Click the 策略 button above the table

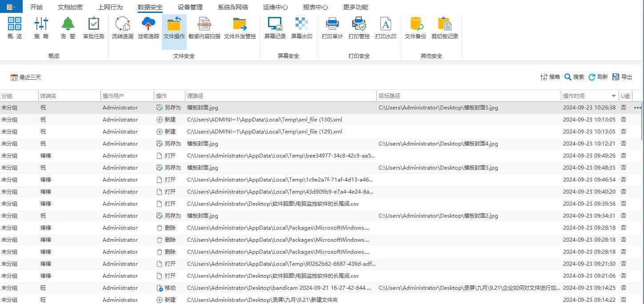pyautogui.click(x=550, y=77)
